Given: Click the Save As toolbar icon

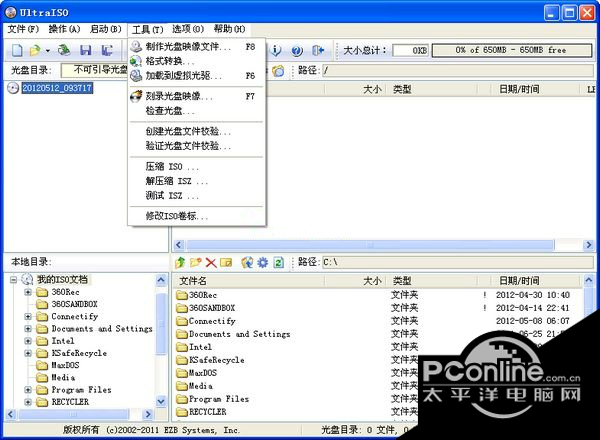Looking at the screenshot, I should 107,50.
